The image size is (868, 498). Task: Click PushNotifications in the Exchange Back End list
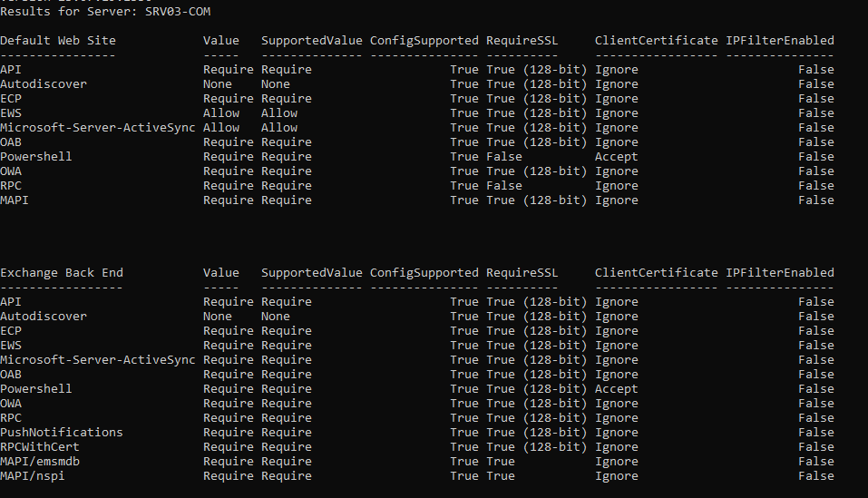[x=62, y=432]
